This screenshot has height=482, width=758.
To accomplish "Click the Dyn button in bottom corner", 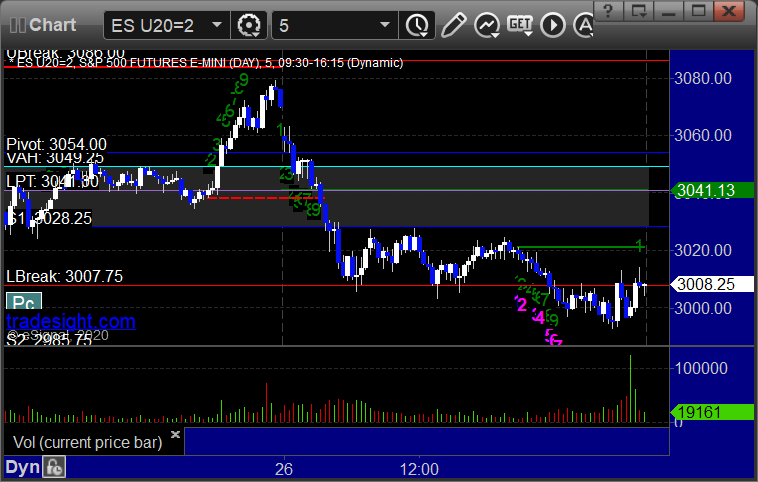I will click(x=22, y=467).
